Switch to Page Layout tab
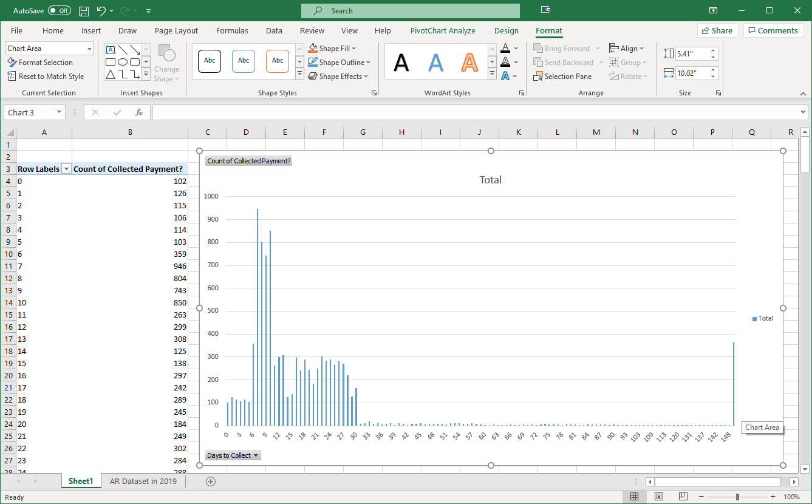This screenshot has width=812, height=504. [x=176, y=30]
